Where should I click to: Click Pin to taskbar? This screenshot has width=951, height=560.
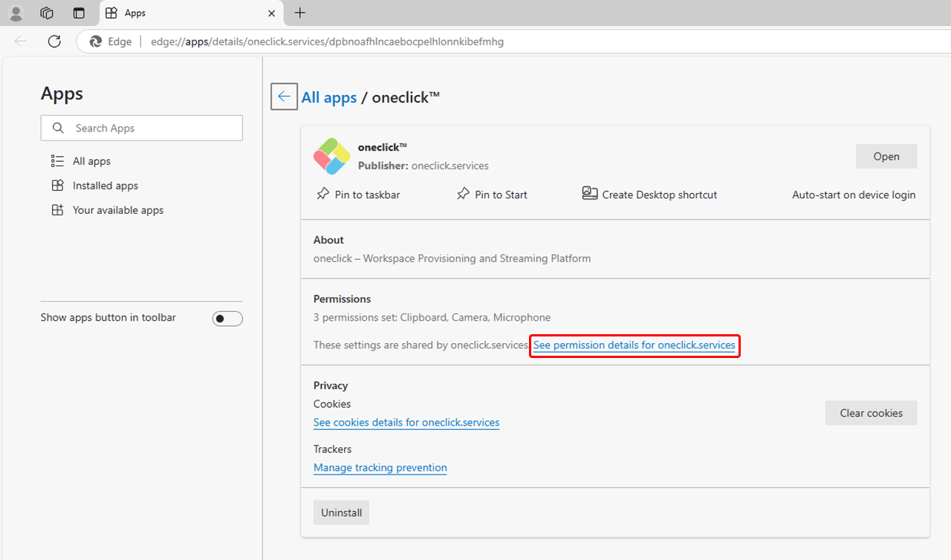[359, 195]
